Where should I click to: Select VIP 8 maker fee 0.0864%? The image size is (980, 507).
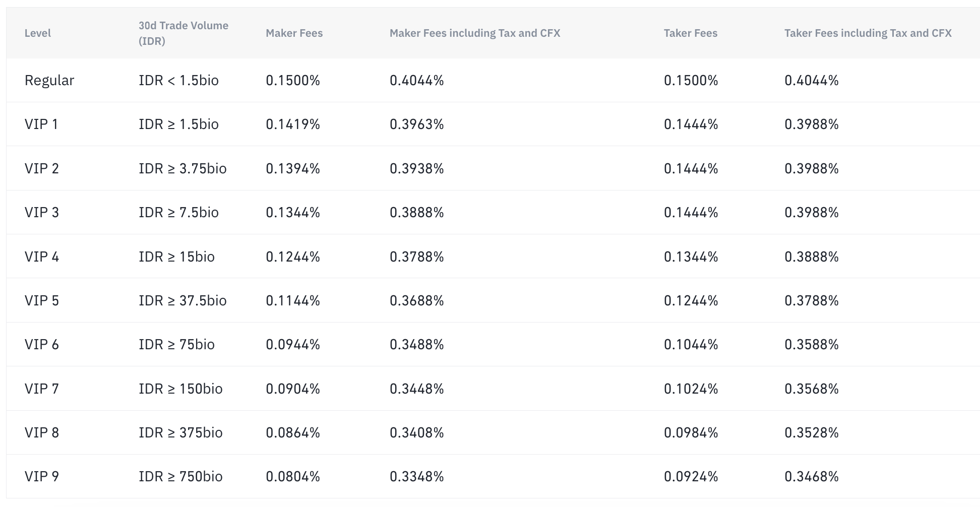pyautogui.click(x=293, y=433)
